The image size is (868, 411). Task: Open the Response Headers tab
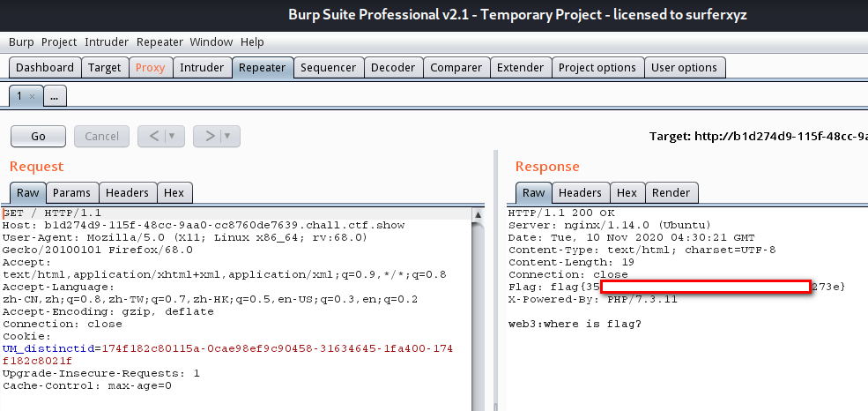580,193
